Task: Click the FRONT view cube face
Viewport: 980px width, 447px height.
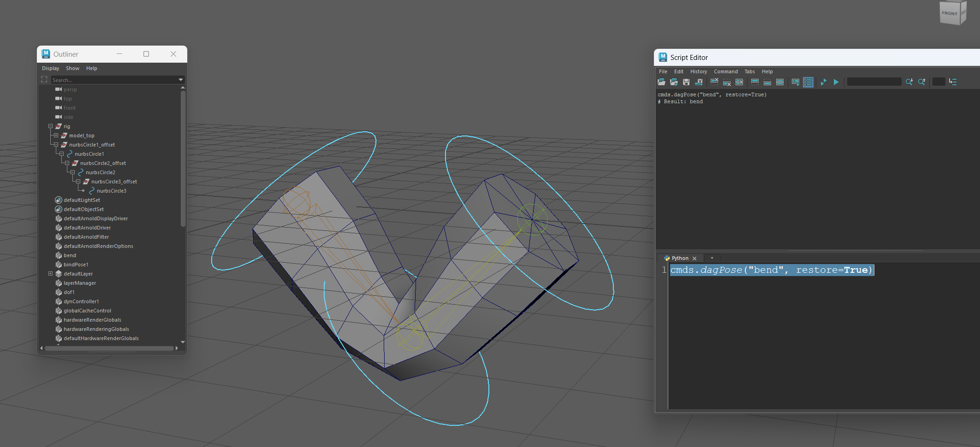Action: click(x=950, y=13)
